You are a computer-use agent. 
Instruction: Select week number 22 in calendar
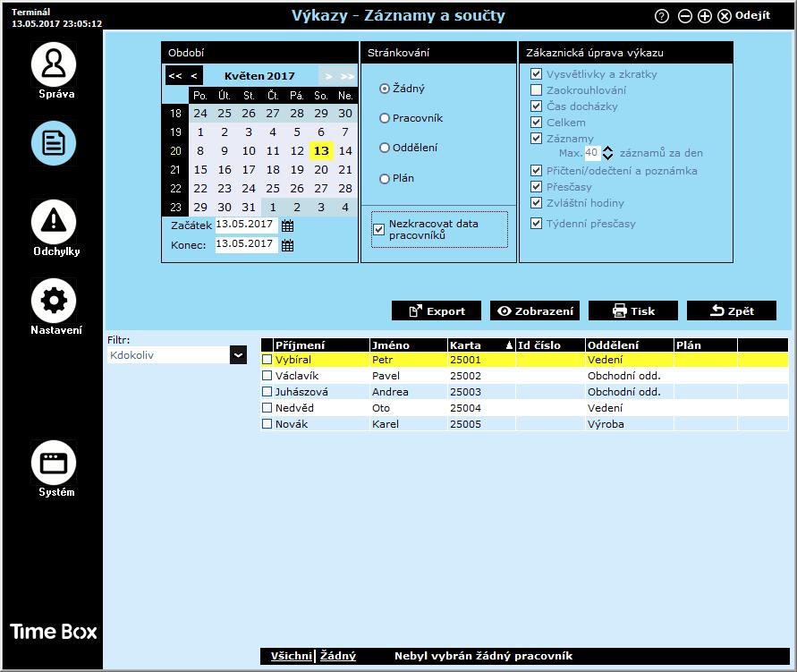[x=175, y=189]
